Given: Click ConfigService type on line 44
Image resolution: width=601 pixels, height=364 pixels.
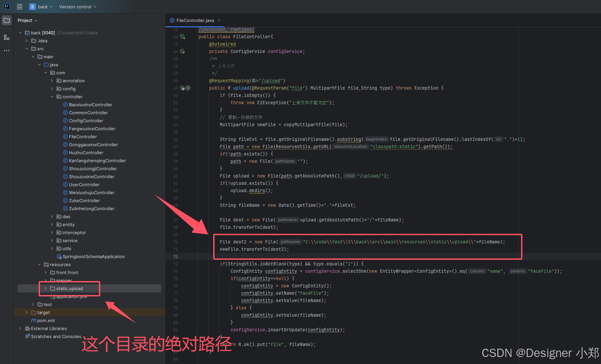Looking at the screenshot, I should point(248,51).
